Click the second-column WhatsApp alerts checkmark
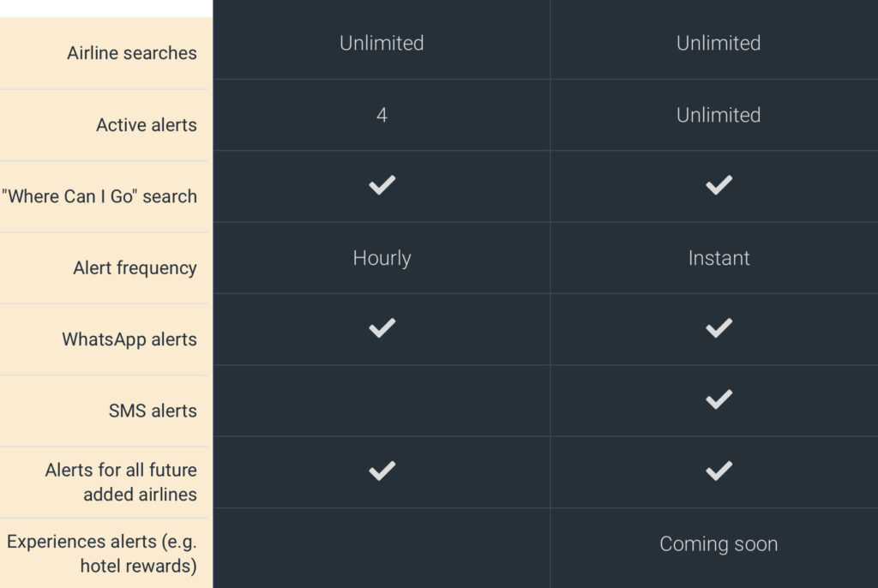The width and height of the screenshot is (878, 588). point(719,327)
